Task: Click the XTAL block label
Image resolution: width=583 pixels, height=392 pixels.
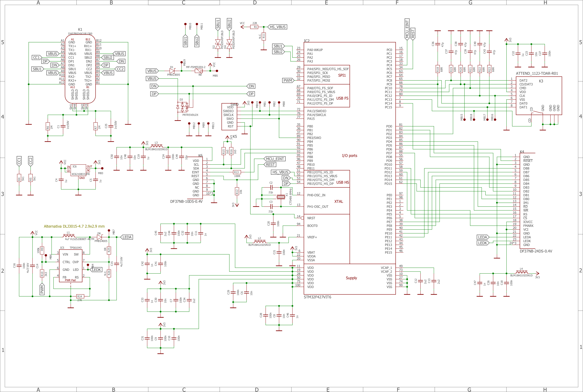Action: [339, 202]
